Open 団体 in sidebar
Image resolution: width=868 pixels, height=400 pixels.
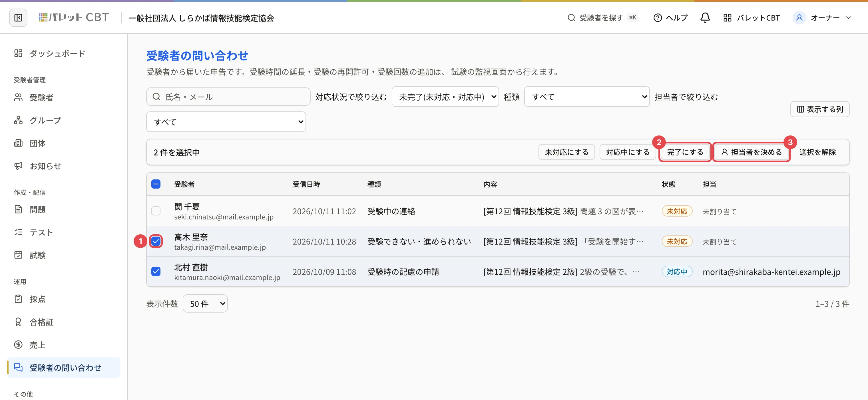coord(63,143)
